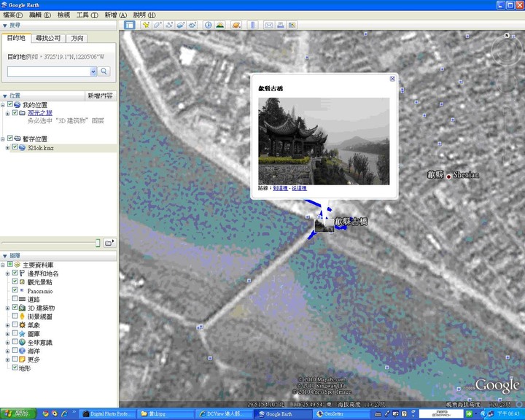
Task: Toggle the 地形 terrain checkbox
Action: 15,367
